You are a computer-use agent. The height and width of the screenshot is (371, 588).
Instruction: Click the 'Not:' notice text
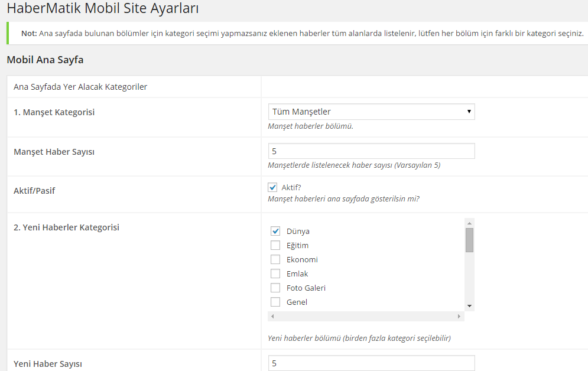pos(302,33)
